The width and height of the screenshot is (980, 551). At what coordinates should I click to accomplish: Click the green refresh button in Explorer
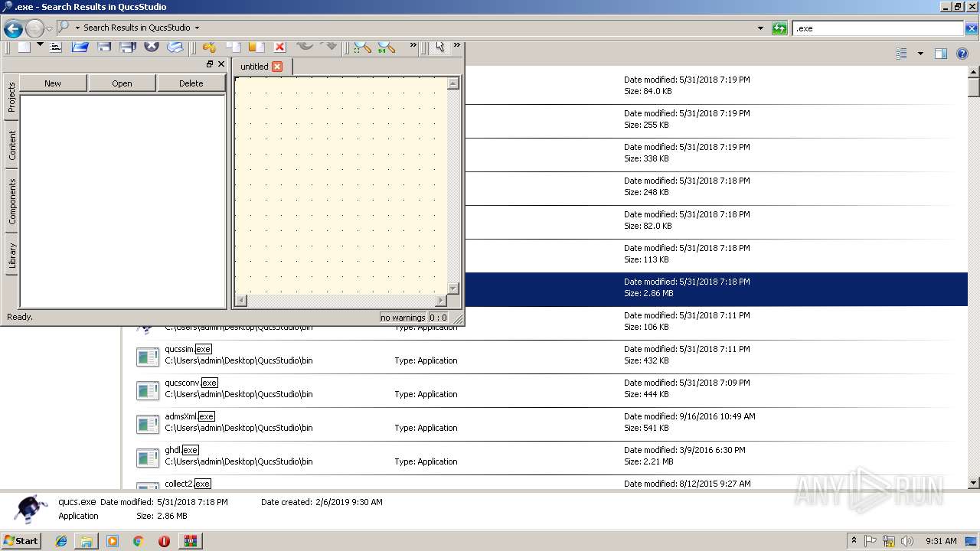click(x=780, y=28)
